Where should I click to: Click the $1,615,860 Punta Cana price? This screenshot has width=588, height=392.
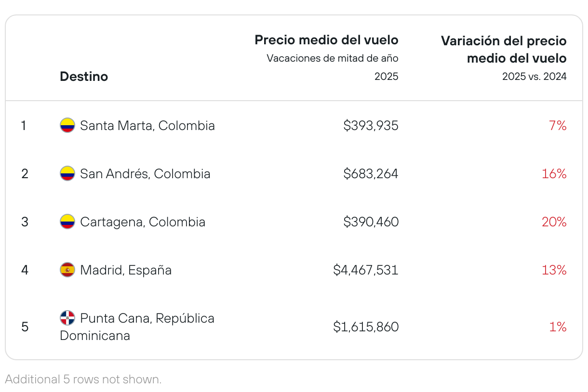(x=366, y=327)
